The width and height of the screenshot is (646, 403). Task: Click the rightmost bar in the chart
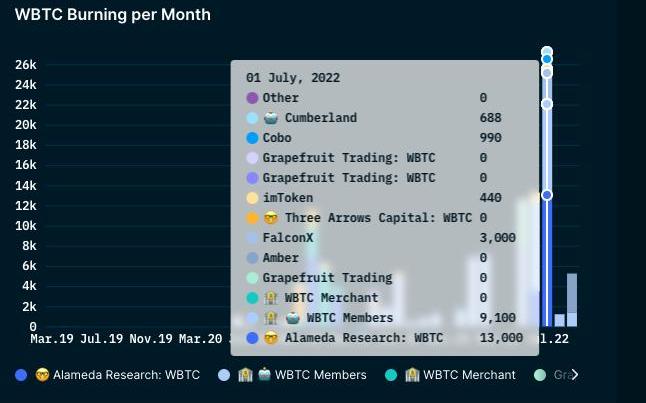point(572,299)
